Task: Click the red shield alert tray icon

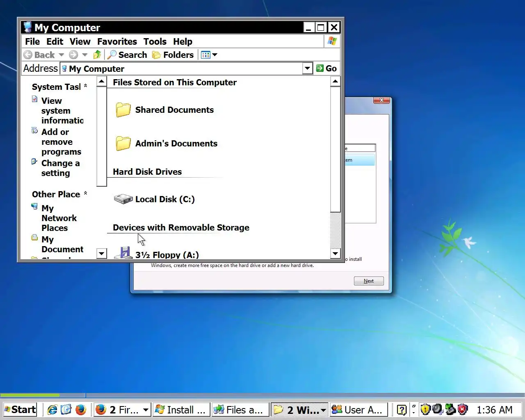Action: 463,409
